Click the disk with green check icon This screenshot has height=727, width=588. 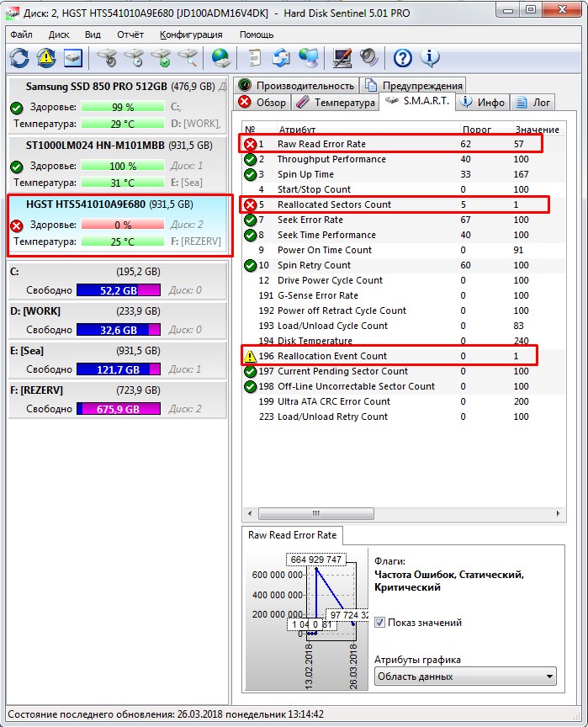click(x=161, y=58)
